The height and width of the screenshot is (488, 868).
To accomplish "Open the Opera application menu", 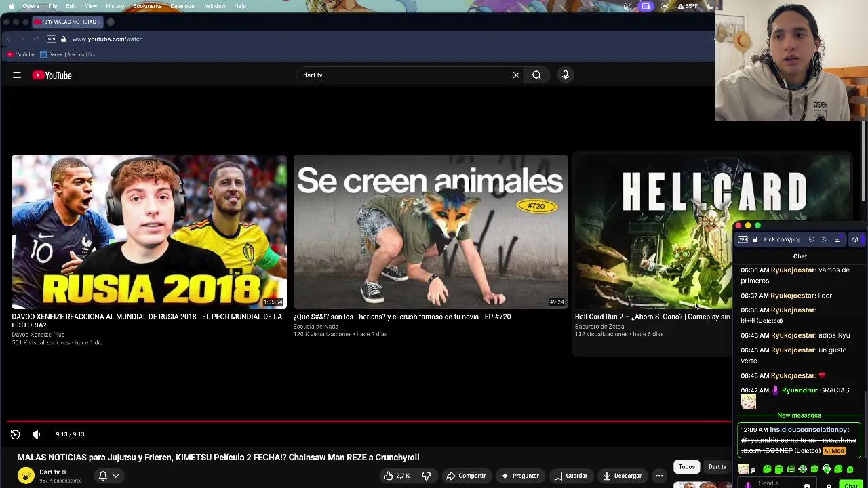I will pos(31,6).
